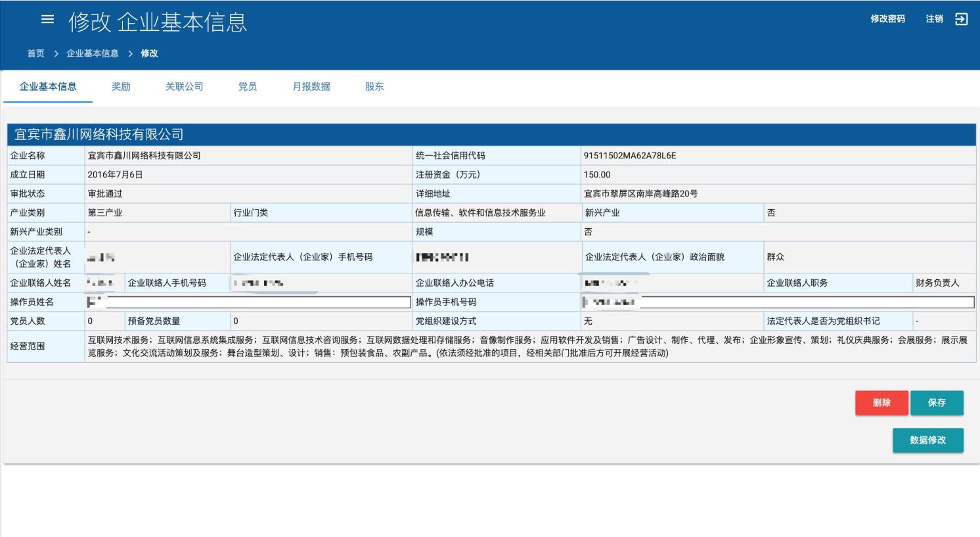Image resolution: width=980 pixels, height=537 pixels.
Task: Click the blue company name header bar
Action: click(491, 134)
